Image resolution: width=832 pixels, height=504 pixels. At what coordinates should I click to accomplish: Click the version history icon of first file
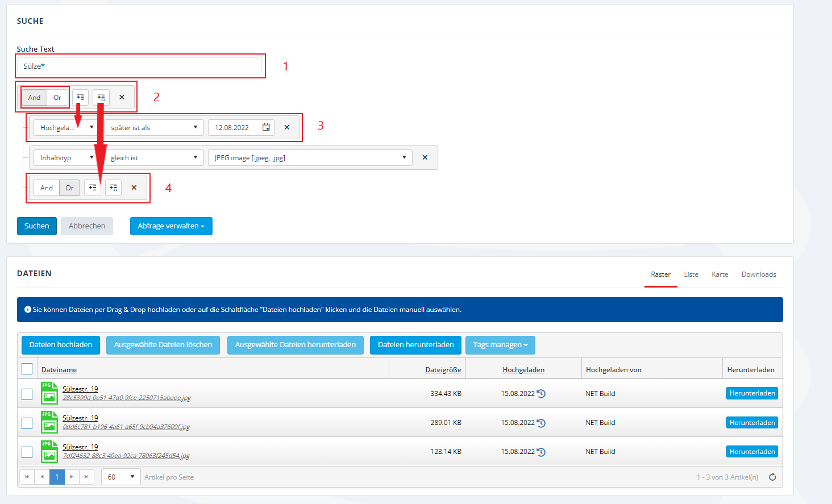coord(541,394)
